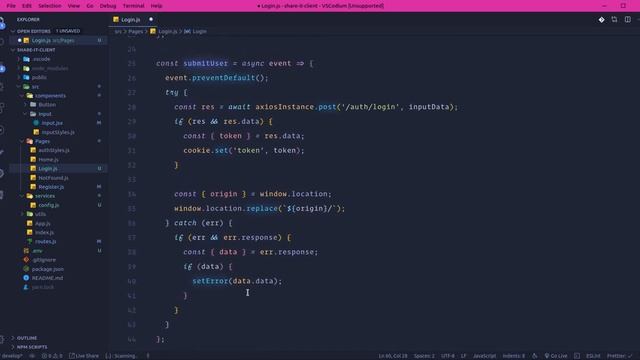Collapse the src folder
Image resolution: width=640 pixels, height=360 pixels.
36,87
